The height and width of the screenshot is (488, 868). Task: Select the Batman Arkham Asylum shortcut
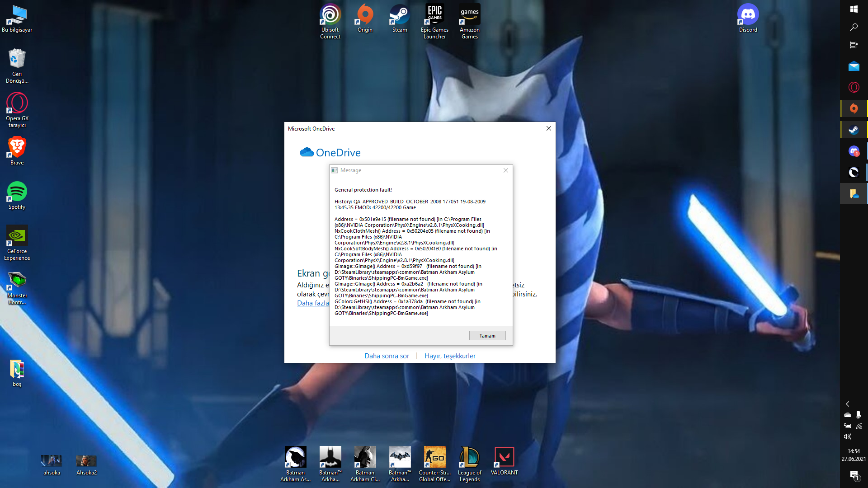(296, 465)
